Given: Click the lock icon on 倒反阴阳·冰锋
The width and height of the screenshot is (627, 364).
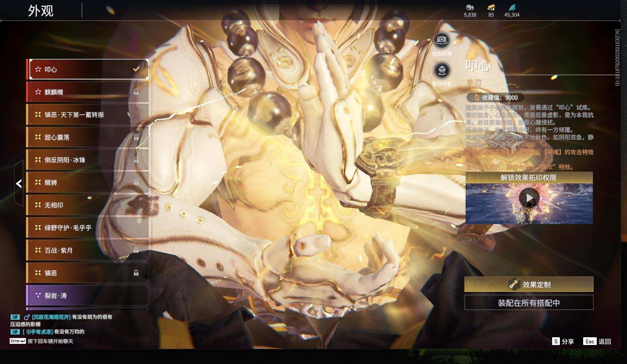Looking at the screenshot, I should (136, 160).
